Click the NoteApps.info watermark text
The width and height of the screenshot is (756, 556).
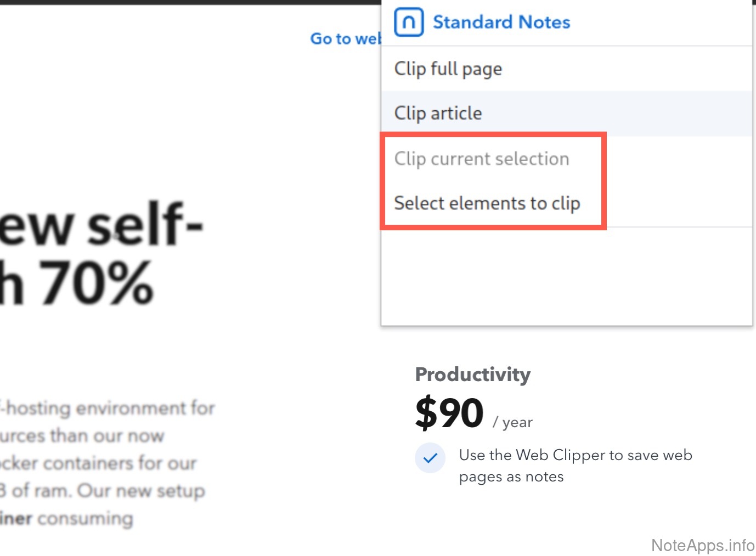703,545
